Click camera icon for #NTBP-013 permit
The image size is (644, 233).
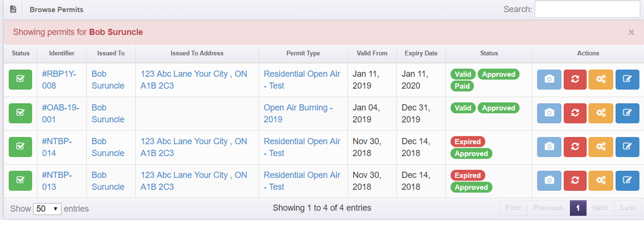click(x=549, y=181)
